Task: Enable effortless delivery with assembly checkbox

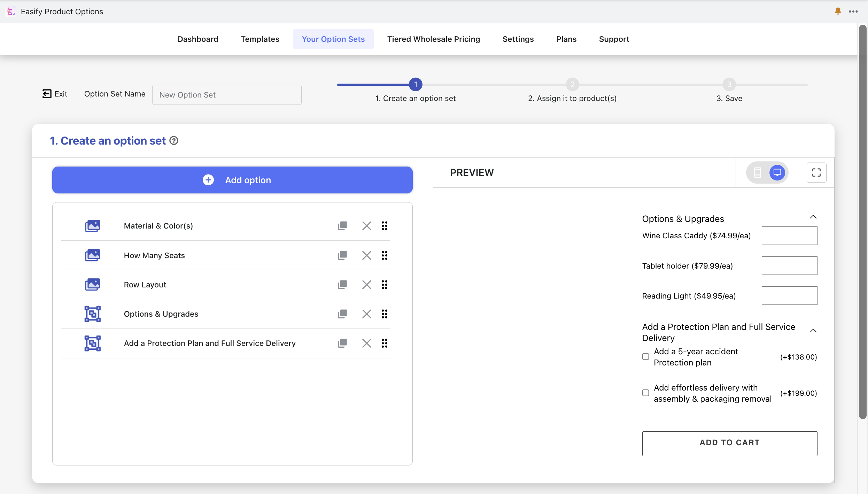Action: click(x=645, y=393)
